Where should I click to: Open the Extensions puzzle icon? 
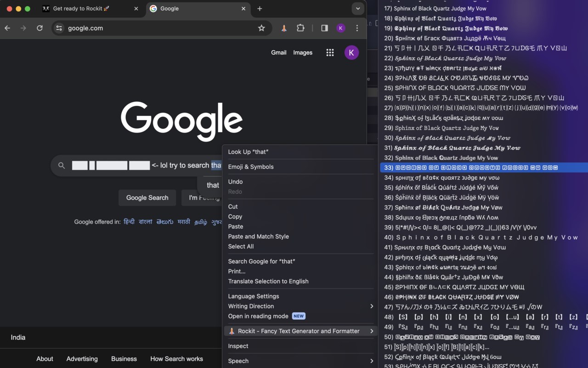[x=300, y=28]
